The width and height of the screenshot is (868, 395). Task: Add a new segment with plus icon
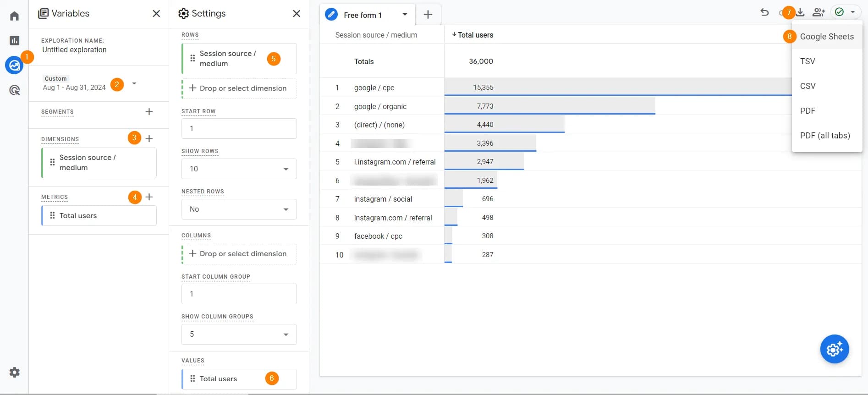[149, 112]
